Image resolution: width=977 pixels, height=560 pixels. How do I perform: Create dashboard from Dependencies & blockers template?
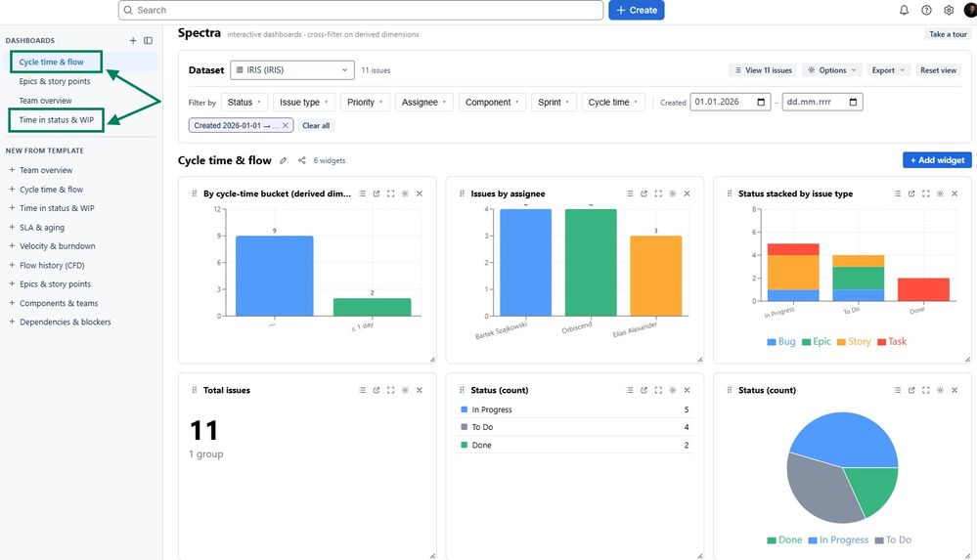point(66,323)
